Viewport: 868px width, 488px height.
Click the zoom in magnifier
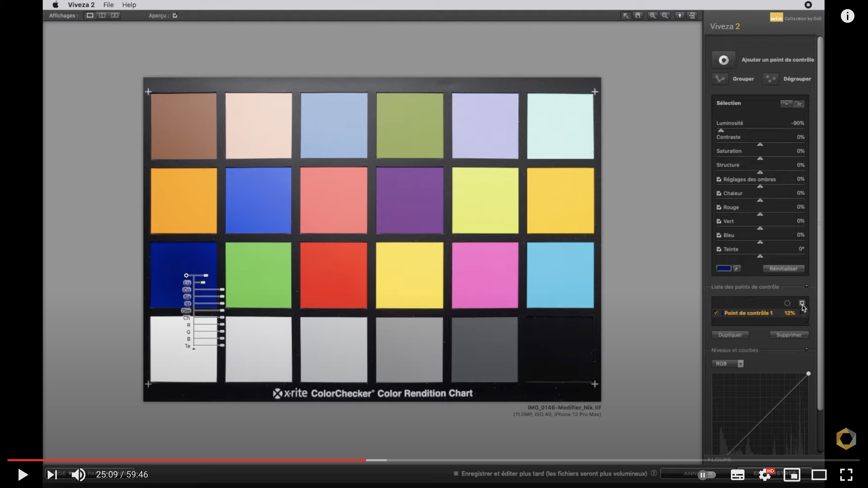652,16
